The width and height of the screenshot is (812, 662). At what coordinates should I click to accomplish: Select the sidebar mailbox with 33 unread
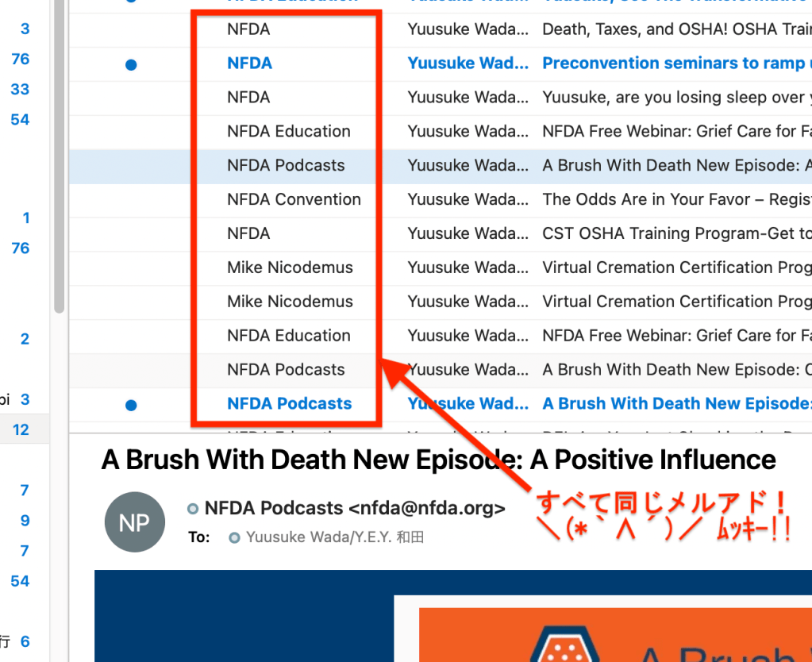[x=21, y=90]
